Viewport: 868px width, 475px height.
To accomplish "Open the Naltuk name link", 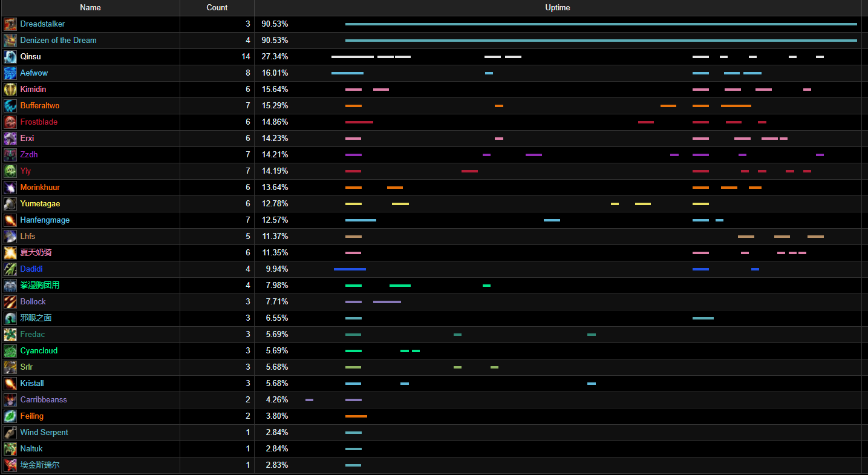I will 31,449.
